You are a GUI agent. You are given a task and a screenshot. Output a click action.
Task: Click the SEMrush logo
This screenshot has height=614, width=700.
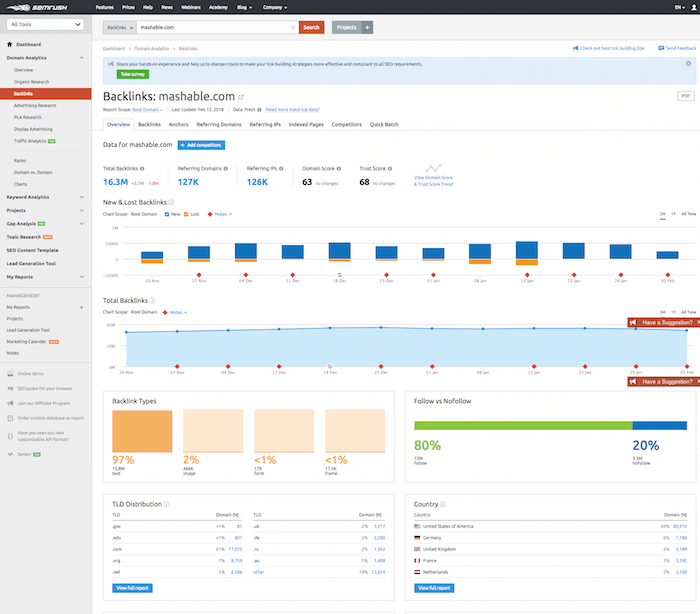(37, 7)
